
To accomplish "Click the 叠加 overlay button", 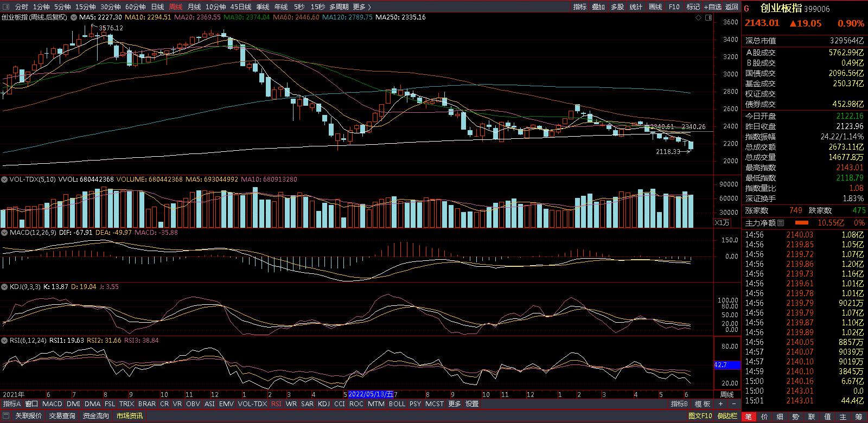I will point(598,7).
